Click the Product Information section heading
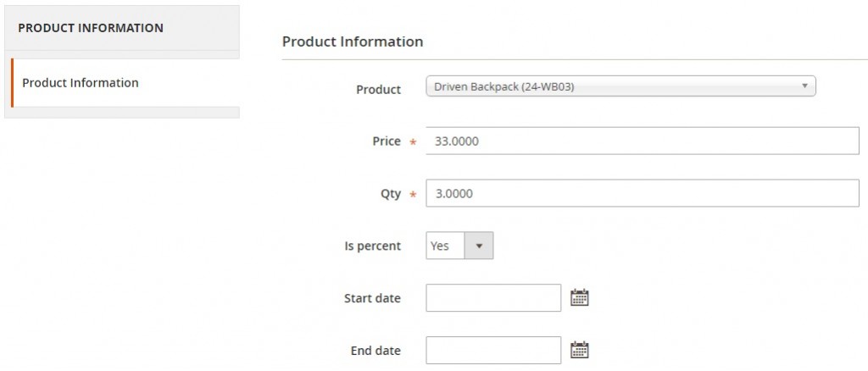868x371 pixels. click(353, 42)
